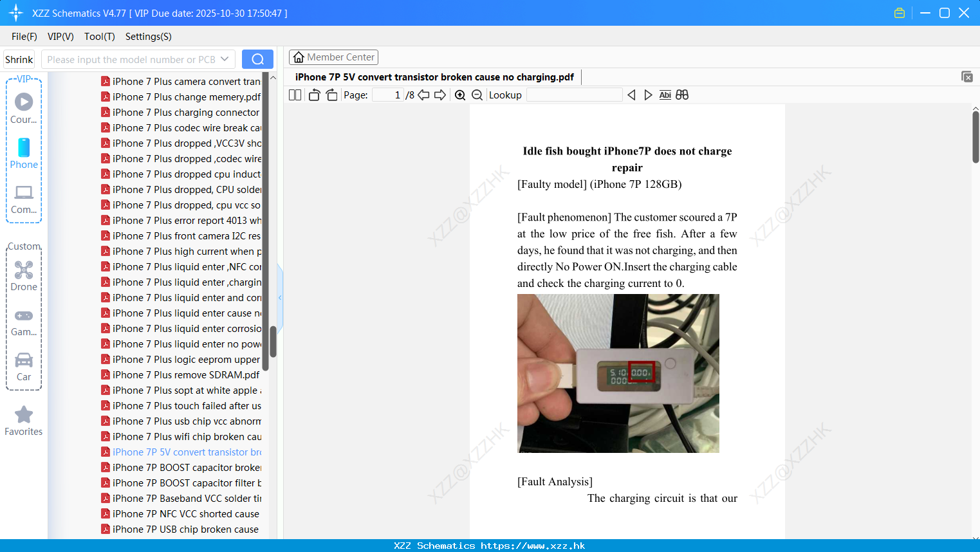Select Game console category in sidebar
This screenshot has height=552, width=980.
[24, 322]
